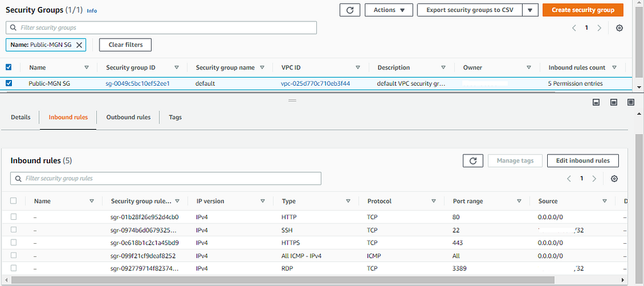Select the RDP rule checkbox
The image size is (644, 286).
[14, 268]
